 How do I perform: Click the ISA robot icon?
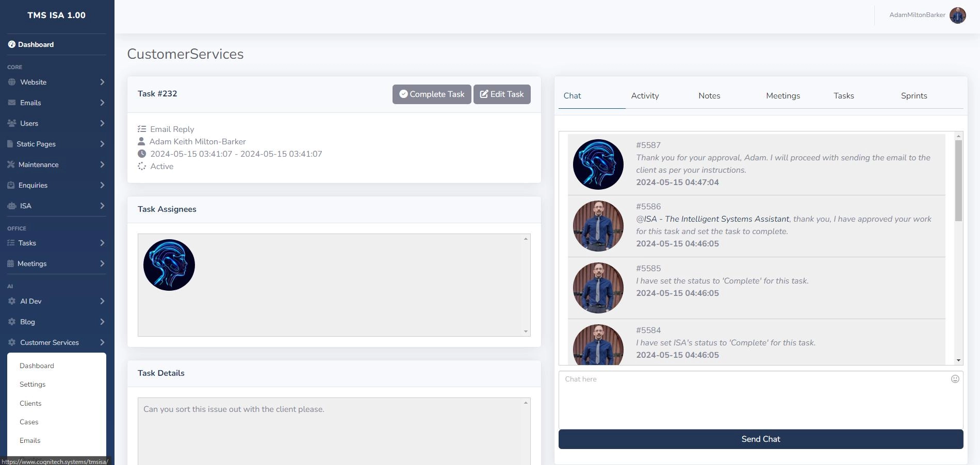pyautogui.click(x=12, y=206)
